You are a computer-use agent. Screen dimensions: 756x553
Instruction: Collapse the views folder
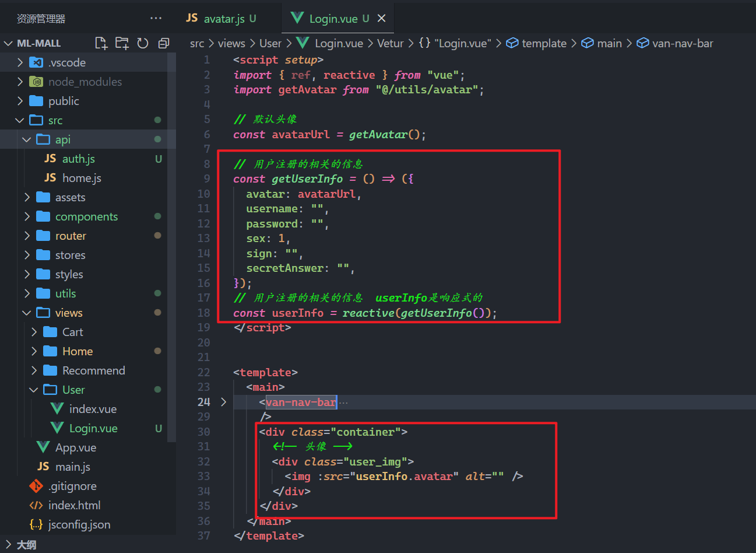27,313
